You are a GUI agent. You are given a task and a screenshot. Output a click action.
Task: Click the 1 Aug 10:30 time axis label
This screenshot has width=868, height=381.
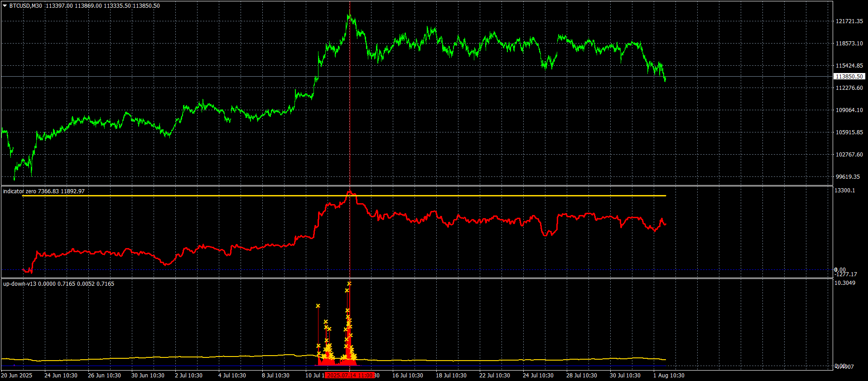[x=669, y=376]
